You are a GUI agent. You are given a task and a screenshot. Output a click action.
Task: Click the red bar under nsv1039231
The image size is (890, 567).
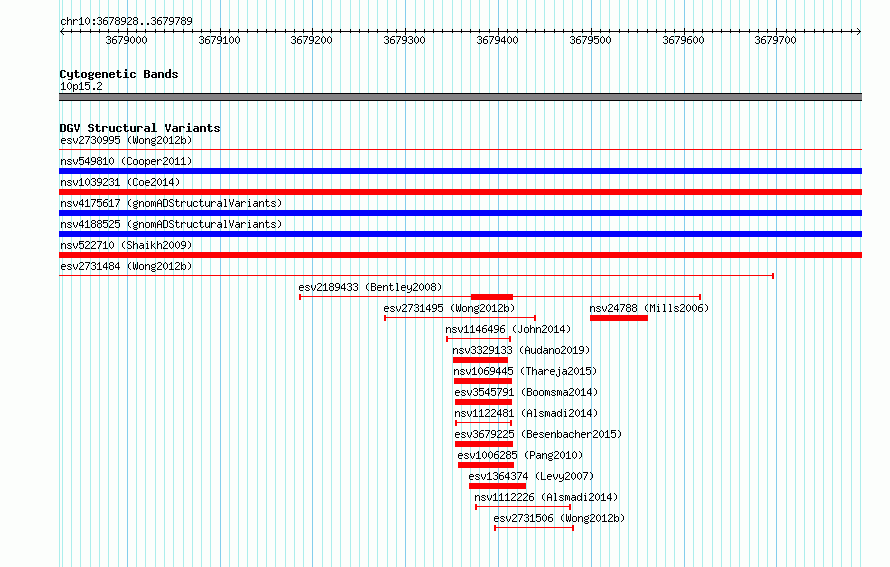point(460,192)
